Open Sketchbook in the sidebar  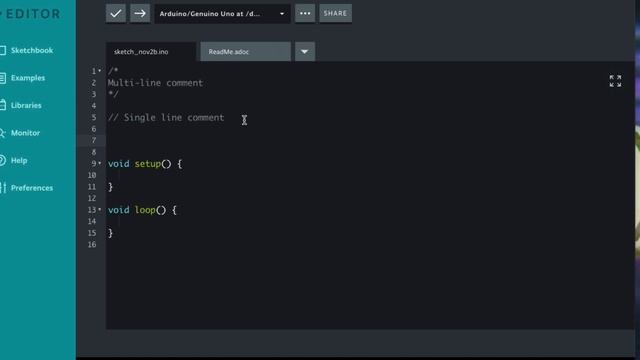point(32,50)
